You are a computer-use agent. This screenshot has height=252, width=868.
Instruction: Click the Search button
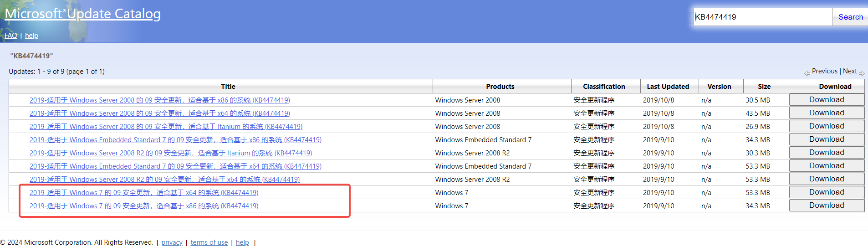point(850,17)
